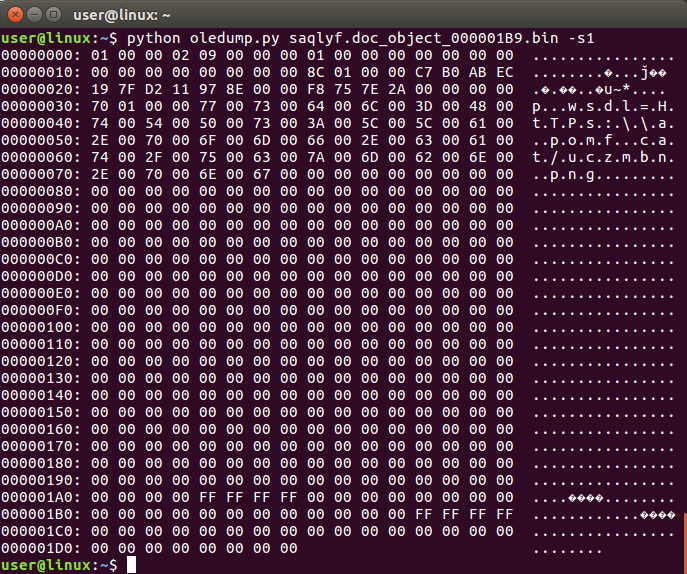Image resolution: width=687 pixels, height=574 pixels.
Task: Click hex byte 3A in row 00000040
Action: point(316,124)
